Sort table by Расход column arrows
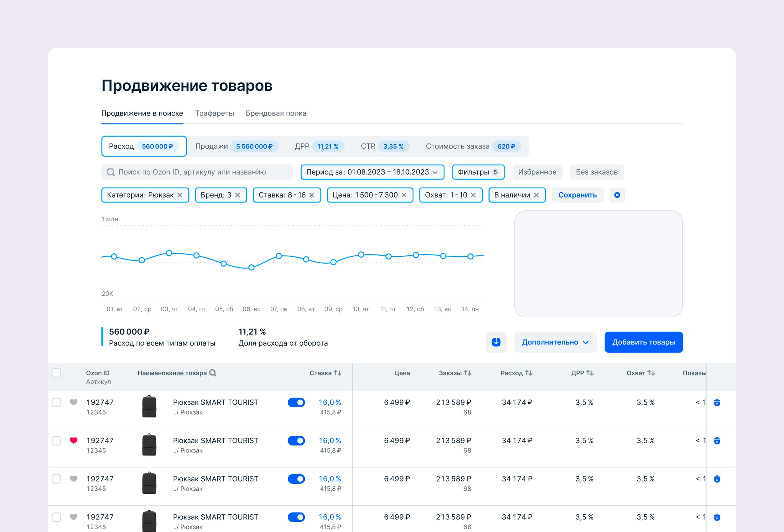The height and width of the screenshot is (532, 784). [x=529, y=373]
